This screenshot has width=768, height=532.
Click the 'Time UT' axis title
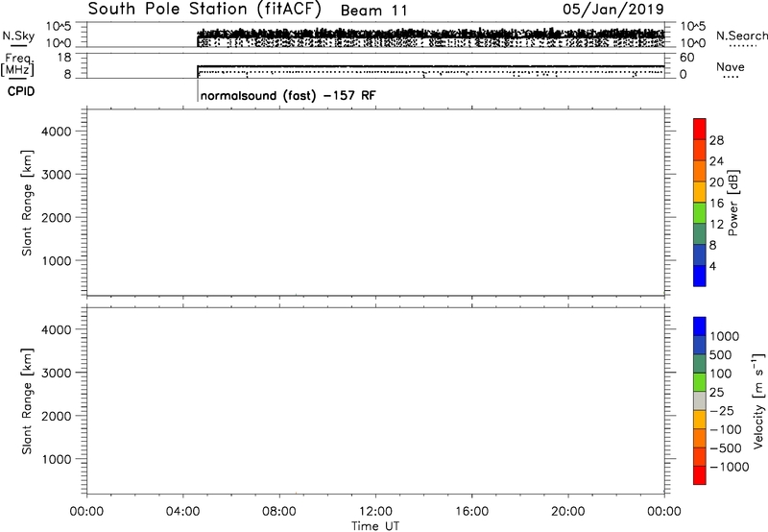(x=375, y=526)
